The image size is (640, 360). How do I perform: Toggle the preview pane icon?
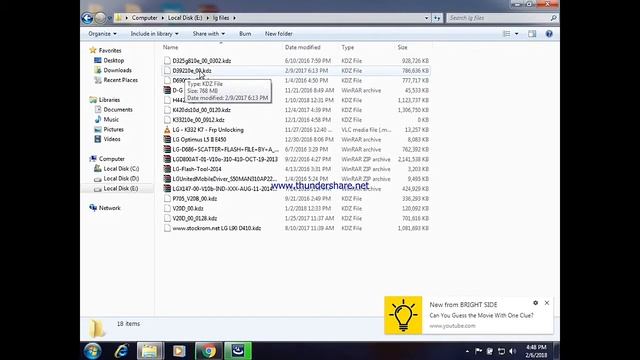(x=532, y=34)
